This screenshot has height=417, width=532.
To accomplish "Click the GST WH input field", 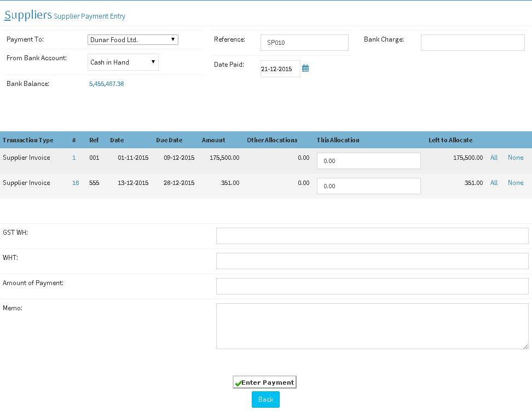I will coord(372,235).
